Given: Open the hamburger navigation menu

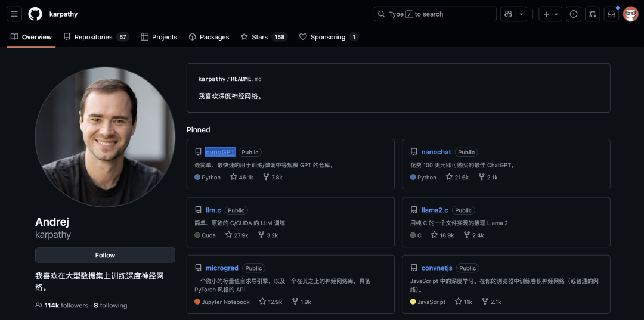Looking at the screenshot, I should click(14, 14).
